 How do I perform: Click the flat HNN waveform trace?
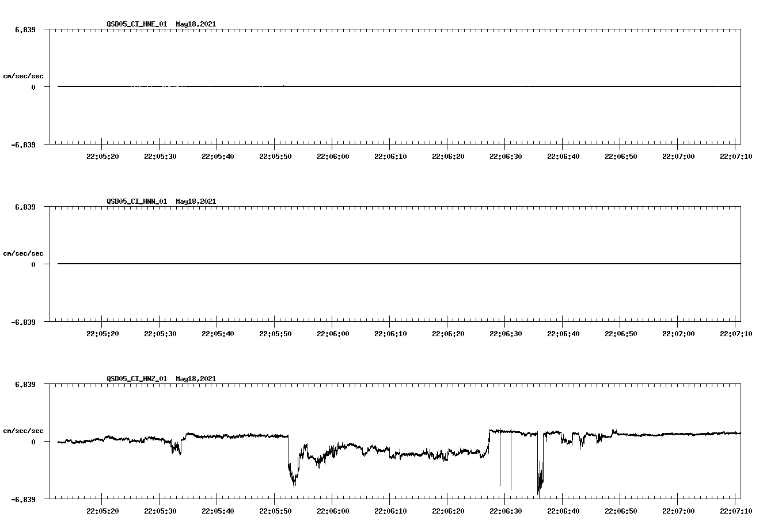click(x=346, y=264)
